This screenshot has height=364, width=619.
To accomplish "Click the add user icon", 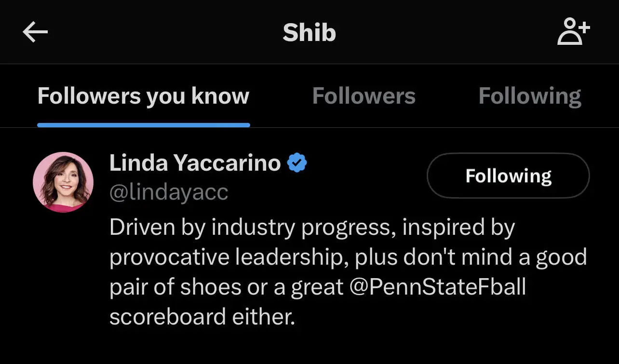I will pyautogui.click(x=573, y=32).
